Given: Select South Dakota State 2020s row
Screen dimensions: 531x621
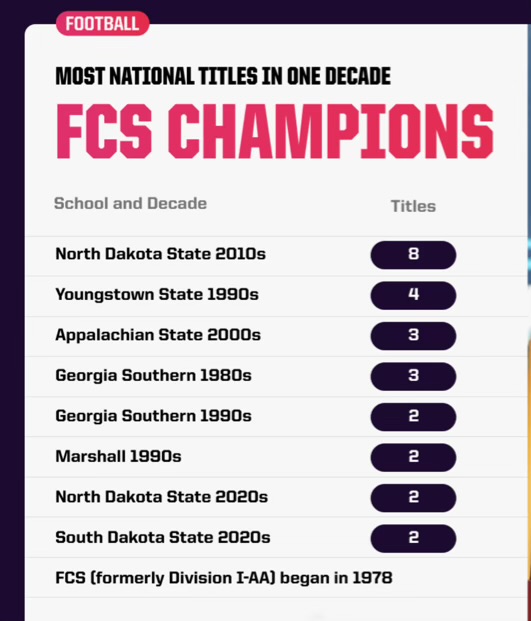Looking at the screenshot, I should click(278, 539).
